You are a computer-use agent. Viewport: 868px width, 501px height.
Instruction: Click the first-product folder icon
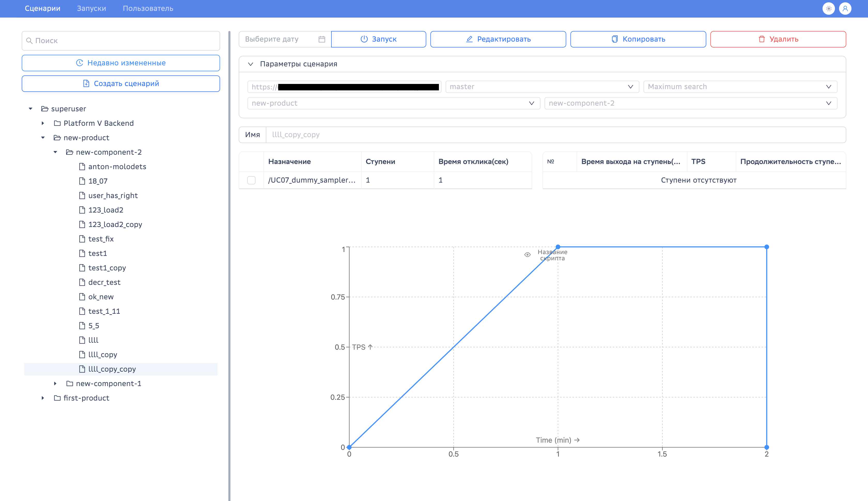pyautogui.click(x=57, y=398)
